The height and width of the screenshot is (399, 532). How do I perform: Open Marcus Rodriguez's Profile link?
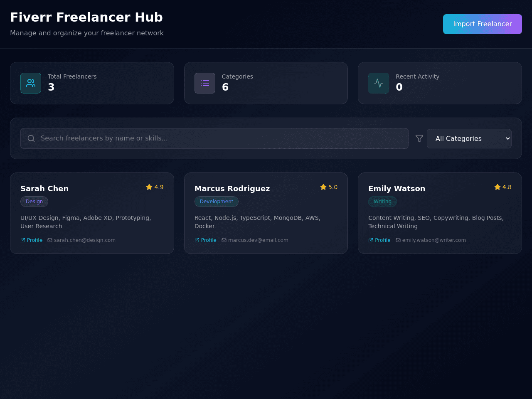pos(205,240)
